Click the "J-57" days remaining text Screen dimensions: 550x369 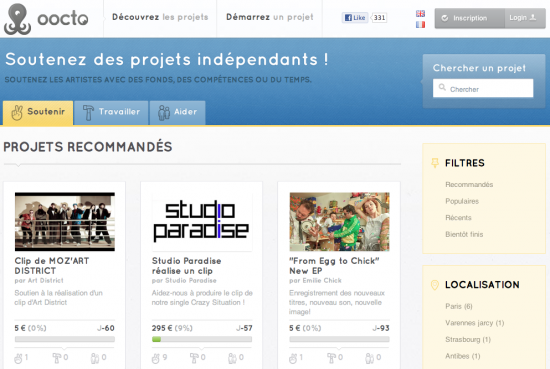click(x=244, y=328)
